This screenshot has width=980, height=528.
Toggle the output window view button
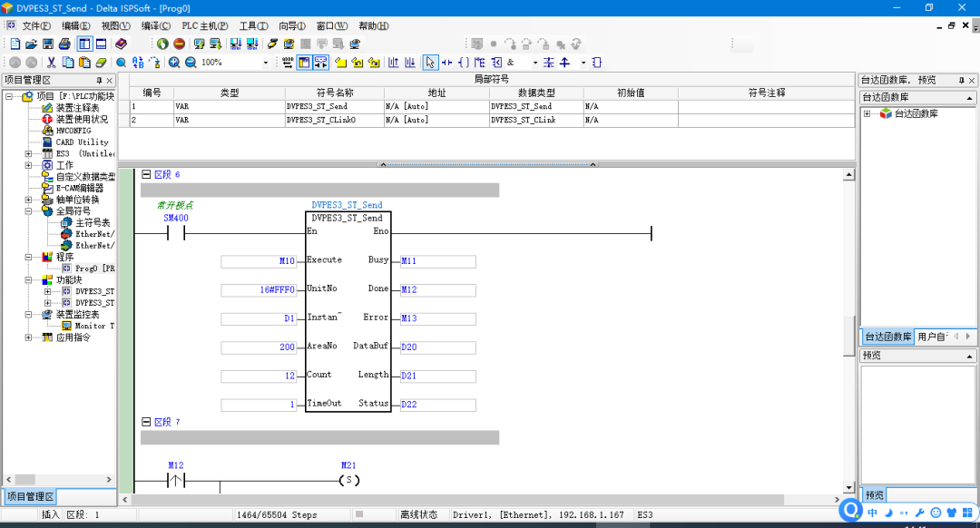tap(101, 44)
